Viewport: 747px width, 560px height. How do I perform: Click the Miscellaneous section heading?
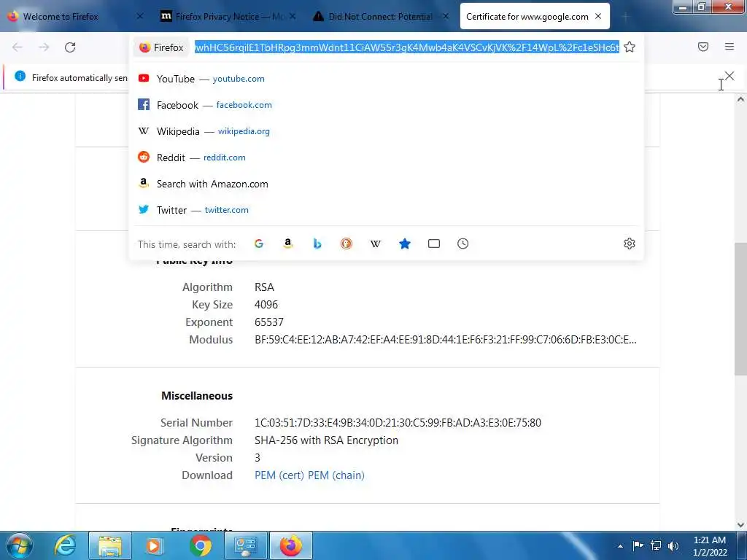(x=197, y=396)
